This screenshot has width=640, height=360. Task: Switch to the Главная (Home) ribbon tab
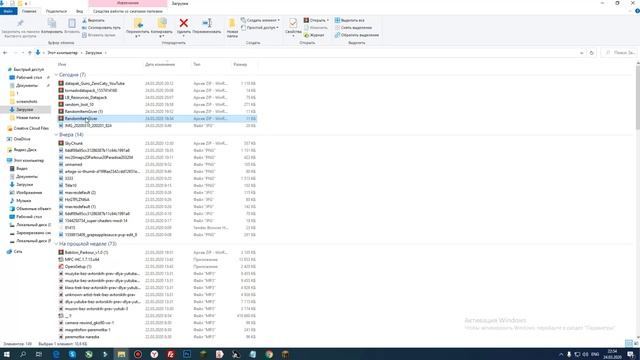(29, 11)
